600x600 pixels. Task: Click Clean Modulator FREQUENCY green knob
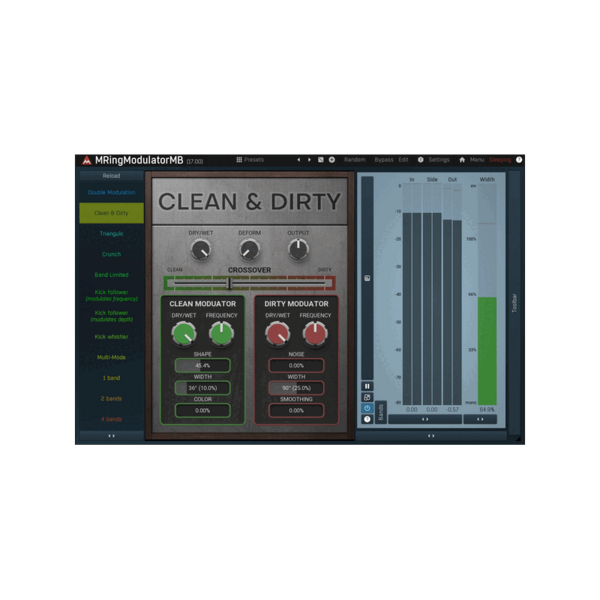[221, 333]
